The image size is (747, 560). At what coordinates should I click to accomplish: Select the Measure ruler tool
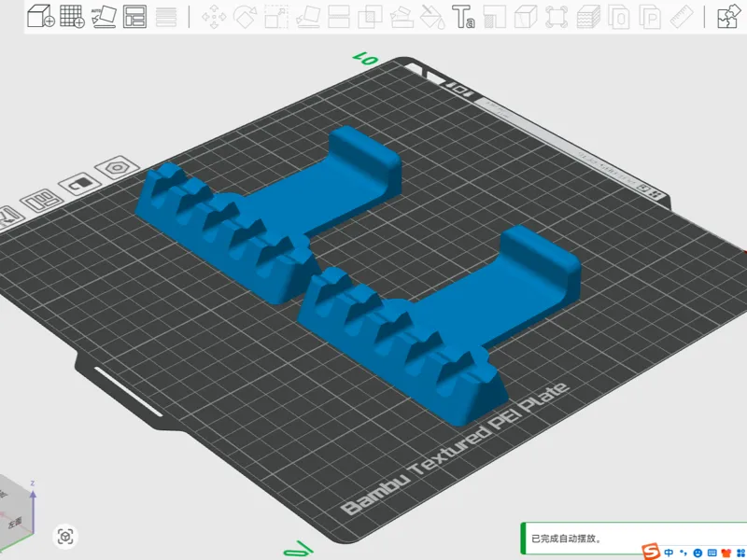[682, 17]
